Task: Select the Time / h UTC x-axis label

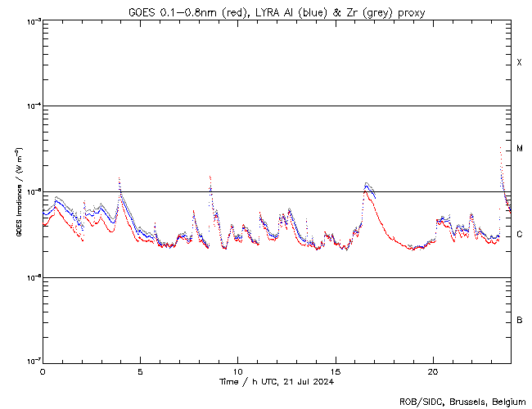Action: tap(276, 382)
